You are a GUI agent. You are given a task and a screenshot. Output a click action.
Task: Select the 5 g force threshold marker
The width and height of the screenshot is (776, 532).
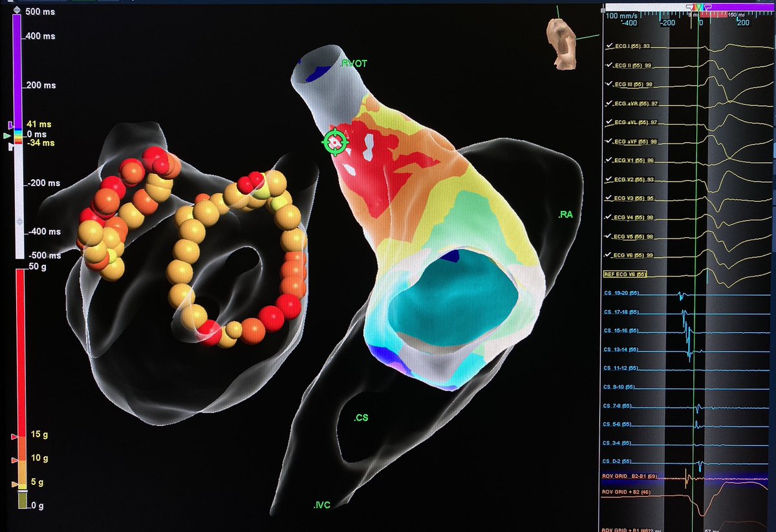point(16,484)
